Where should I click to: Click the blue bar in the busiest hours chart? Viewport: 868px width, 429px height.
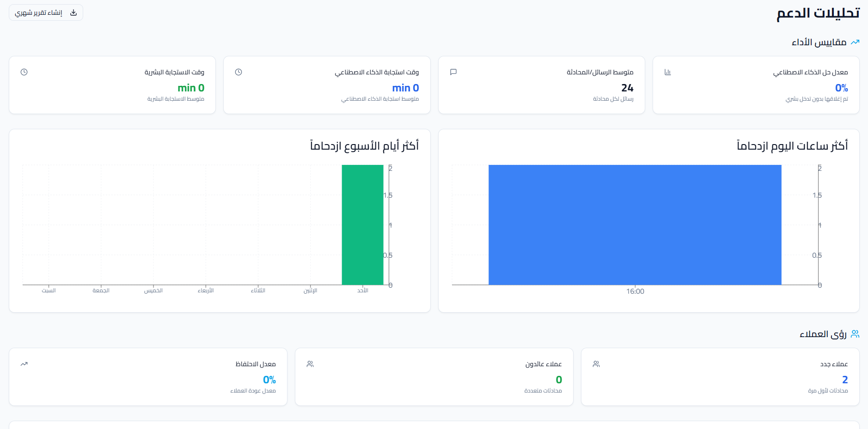635,225
